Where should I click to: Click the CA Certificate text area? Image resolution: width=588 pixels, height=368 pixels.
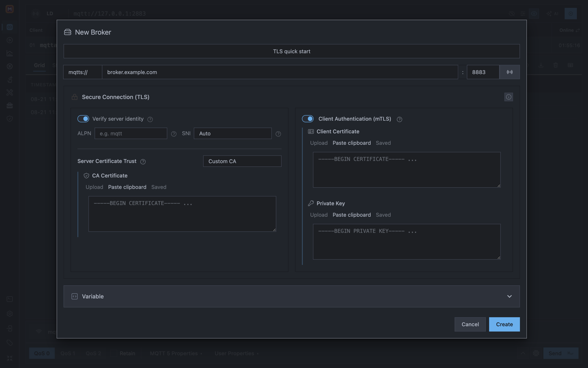182,214
